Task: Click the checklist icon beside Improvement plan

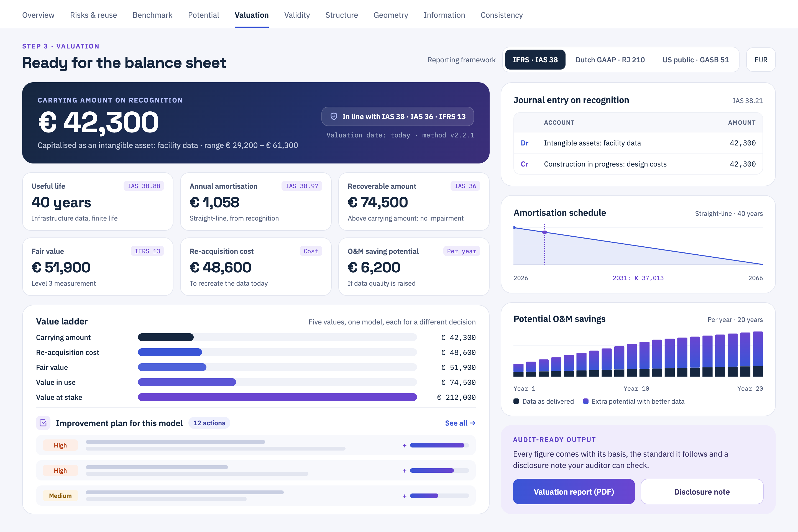Action: point(43,423)
